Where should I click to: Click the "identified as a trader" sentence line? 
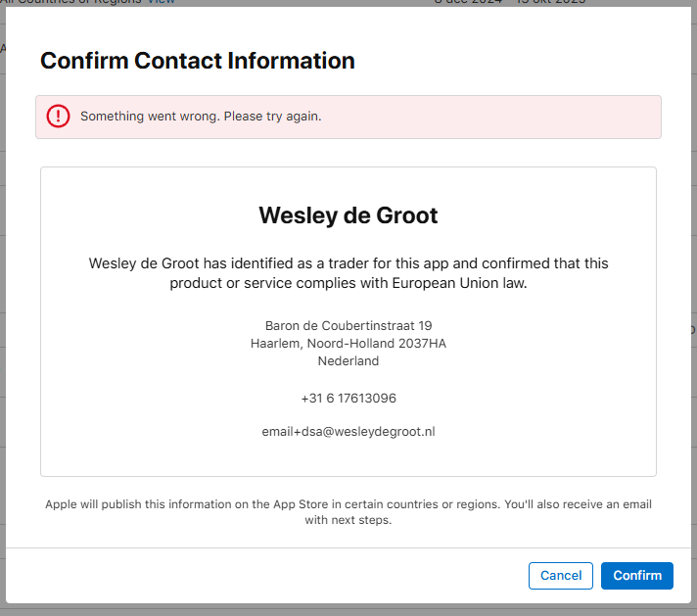coord(348,263)
